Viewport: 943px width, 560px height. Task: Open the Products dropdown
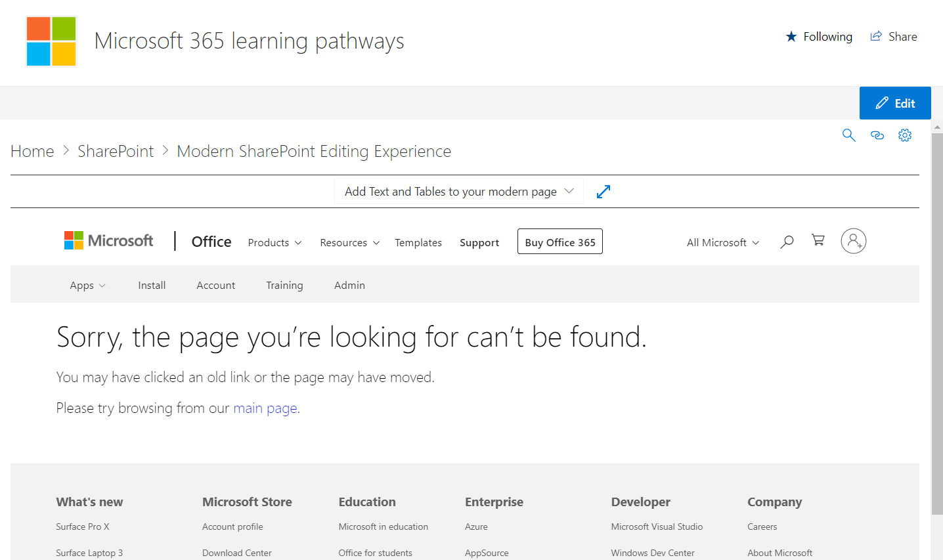click(x=274, y=242)
